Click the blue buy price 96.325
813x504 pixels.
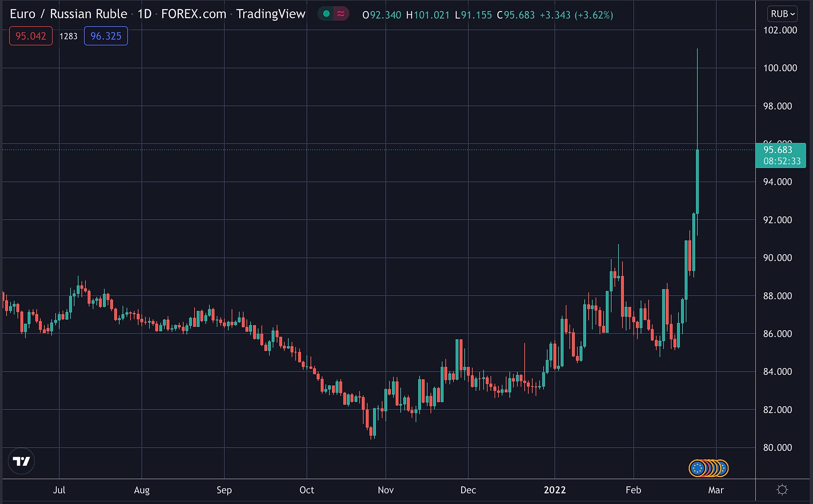pyautogui.click(x=106, y=36)
